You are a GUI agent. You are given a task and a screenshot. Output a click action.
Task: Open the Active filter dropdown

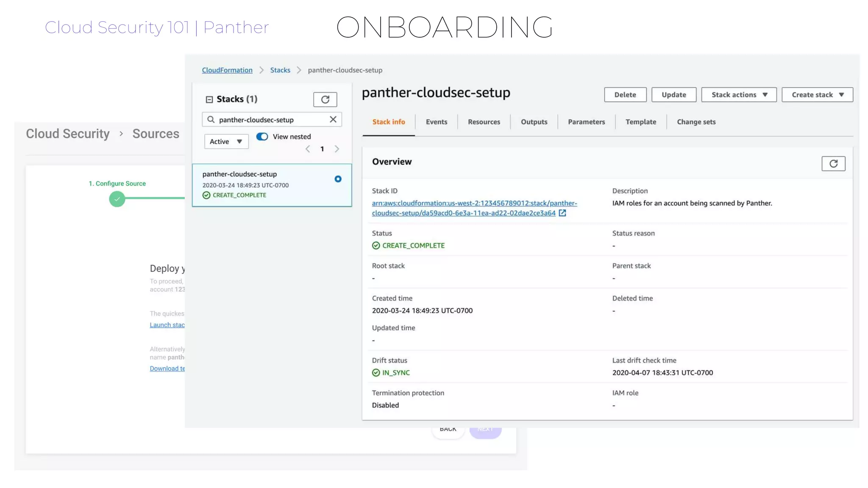coord(226,141)
